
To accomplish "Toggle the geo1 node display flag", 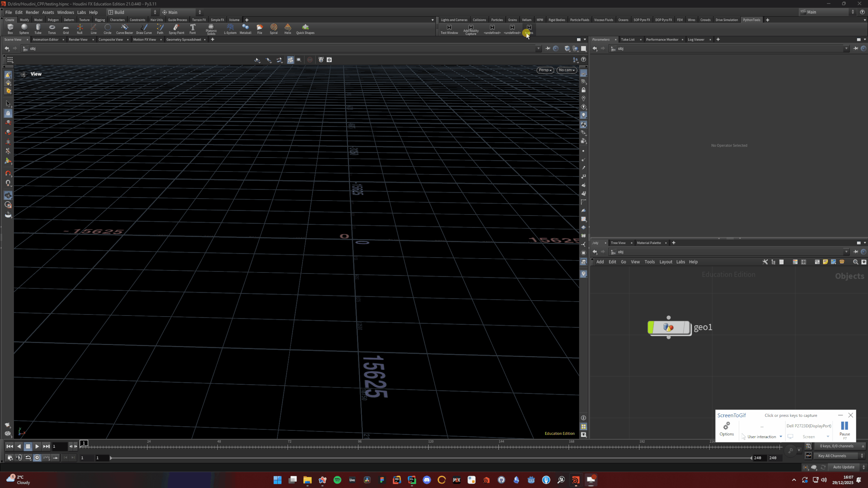I will coord(686,327).
